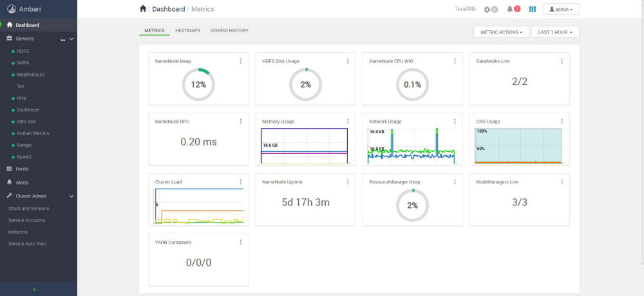
Task: Open the alerts bell notification icon
Action: point(510,9)
